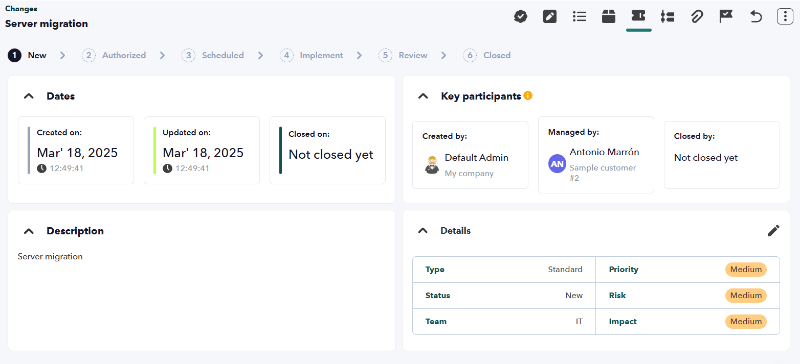Click the Impact field label
Viewport: 800px width, 364px height.
[x=622, y=321]
